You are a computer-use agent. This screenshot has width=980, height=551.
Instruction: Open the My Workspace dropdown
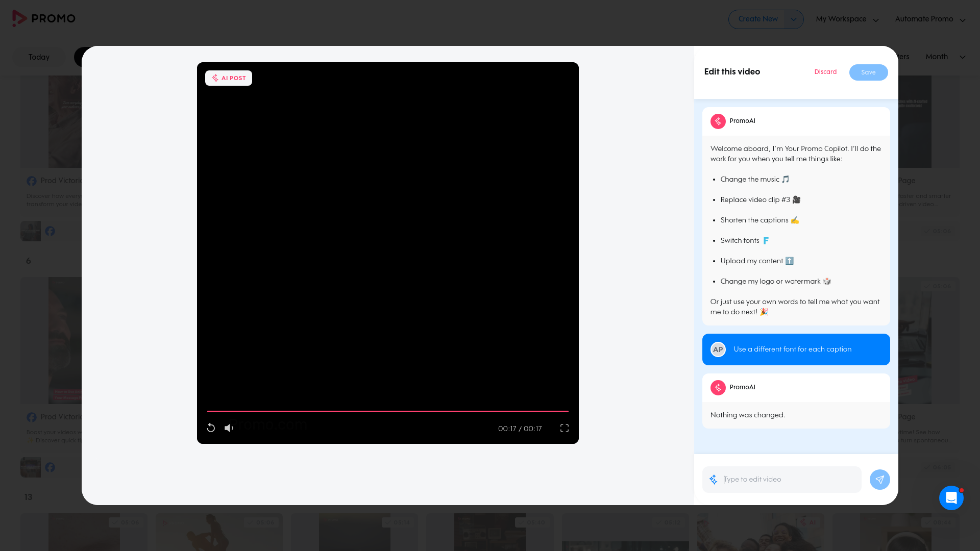pos(847,19)
